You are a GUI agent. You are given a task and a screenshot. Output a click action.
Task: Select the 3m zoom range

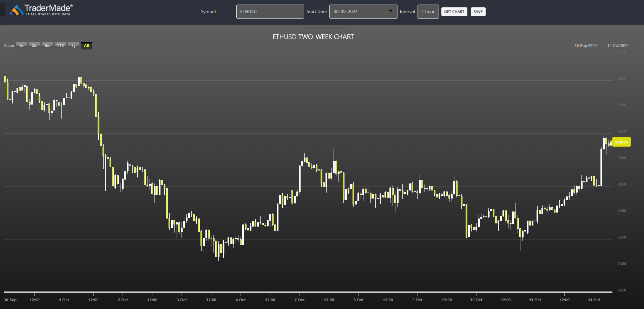click(x=35, y=46)
